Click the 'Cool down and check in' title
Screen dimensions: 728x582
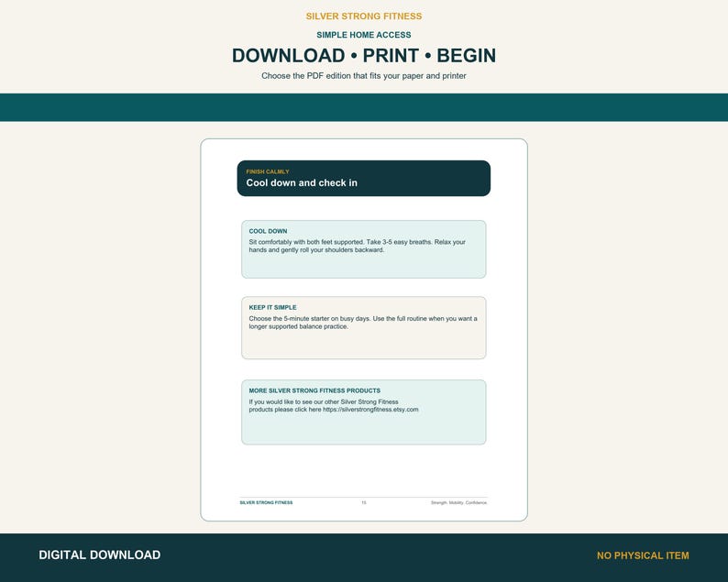[x=302, y=183]
